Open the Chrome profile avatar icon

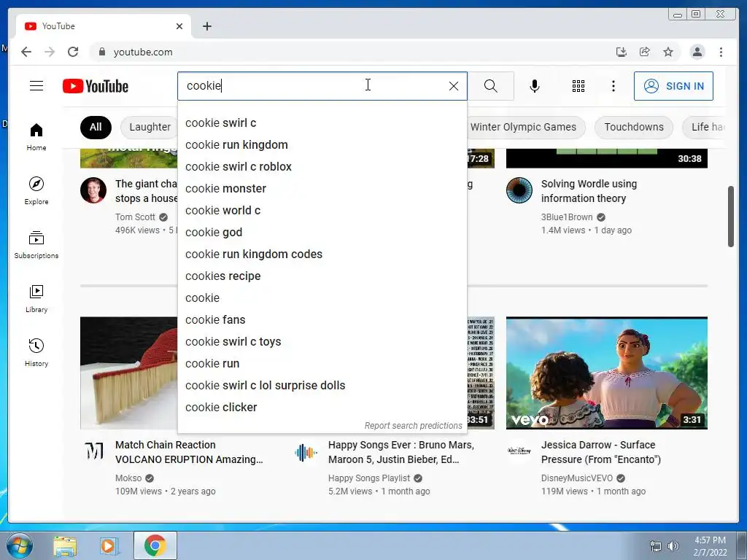click(x=697, y=52)
